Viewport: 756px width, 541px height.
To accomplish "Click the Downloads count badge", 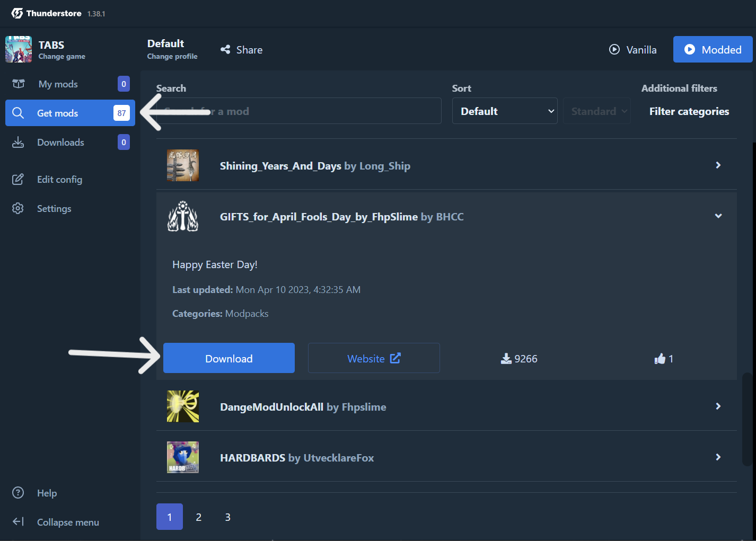I will pyautogui.click(x=124, y=142).
